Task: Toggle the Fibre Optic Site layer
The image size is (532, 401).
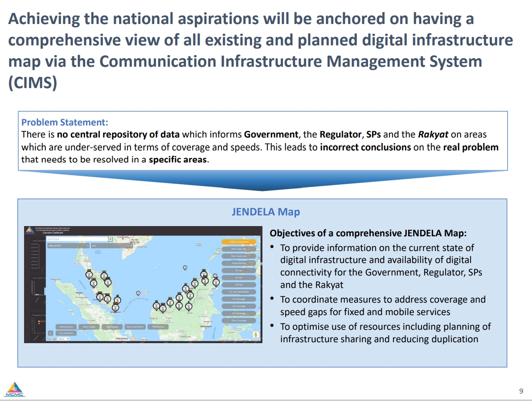Action: click(x=238, y=249)
